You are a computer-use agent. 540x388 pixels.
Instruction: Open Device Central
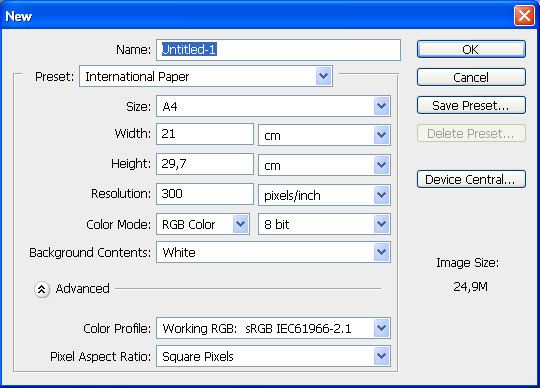(471, 179)
